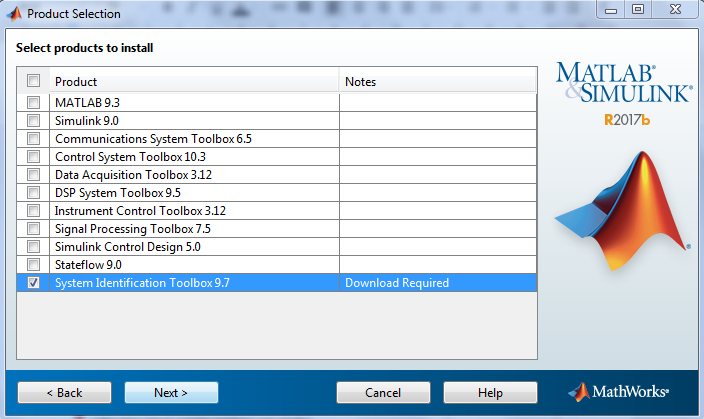Enable Communications System Toolbox 6.5 checkbox
This screenshot has width=704, height=419.
(x=33, y=138)
